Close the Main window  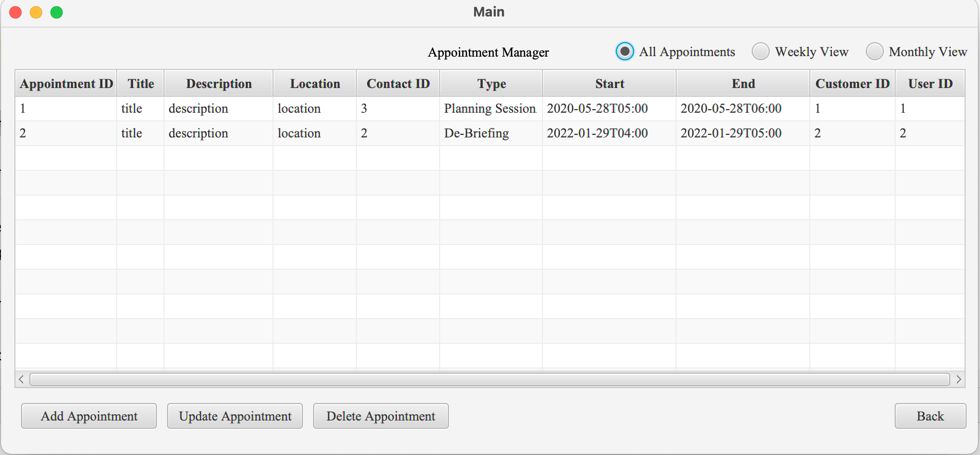[15, 12]
